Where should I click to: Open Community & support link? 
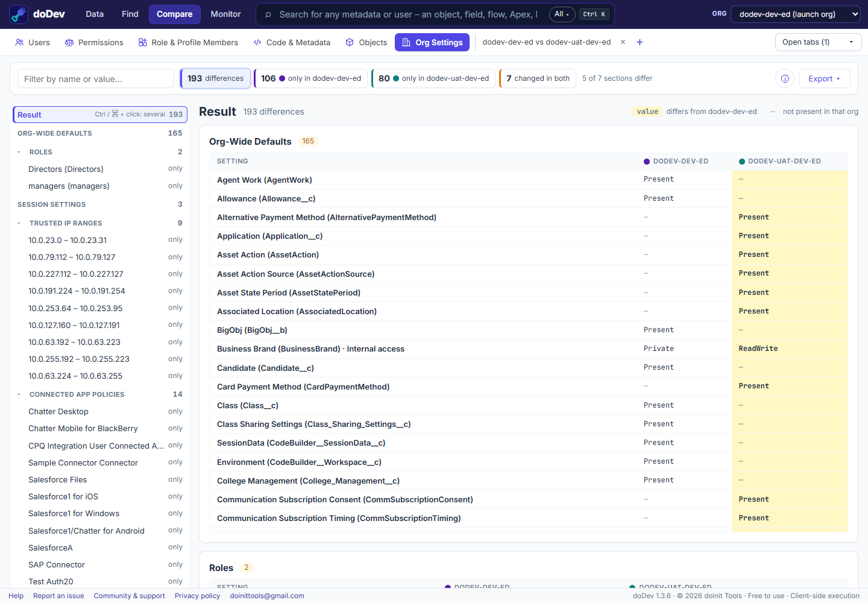click(130, 596)
